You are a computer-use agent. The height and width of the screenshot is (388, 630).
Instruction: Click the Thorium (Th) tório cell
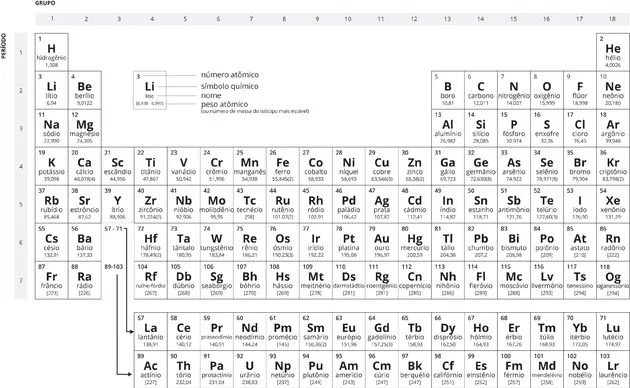pos(184,370)
